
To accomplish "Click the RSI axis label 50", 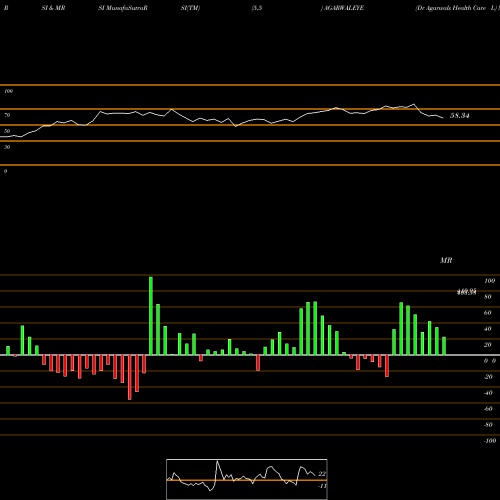I will 7,131.
